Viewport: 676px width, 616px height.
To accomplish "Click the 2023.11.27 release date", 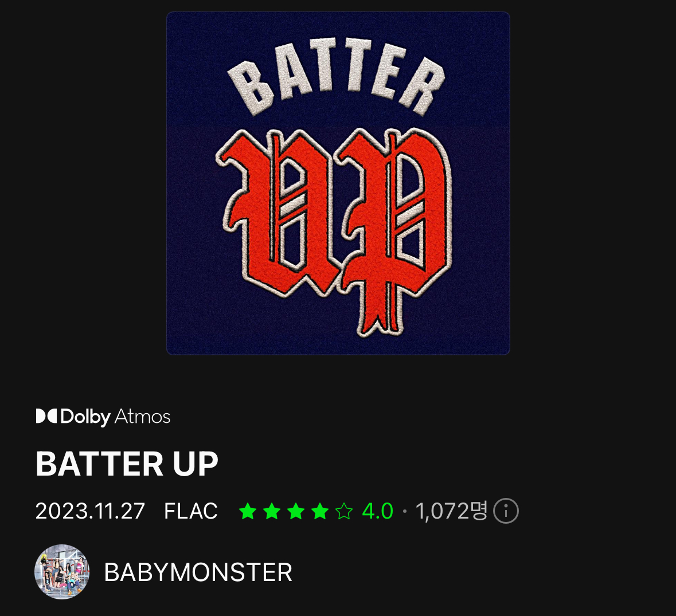I will tap(90, 511).
